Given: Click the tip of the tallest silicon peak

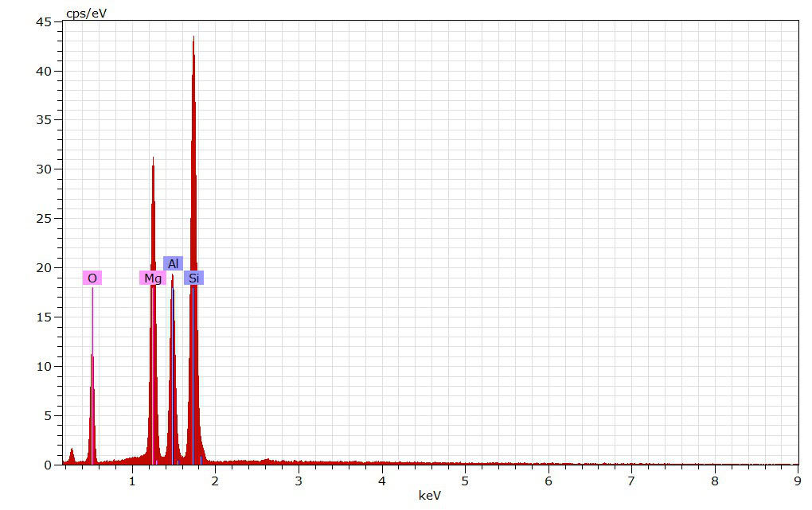Looking at the screenshot, I should click(193, 37).
